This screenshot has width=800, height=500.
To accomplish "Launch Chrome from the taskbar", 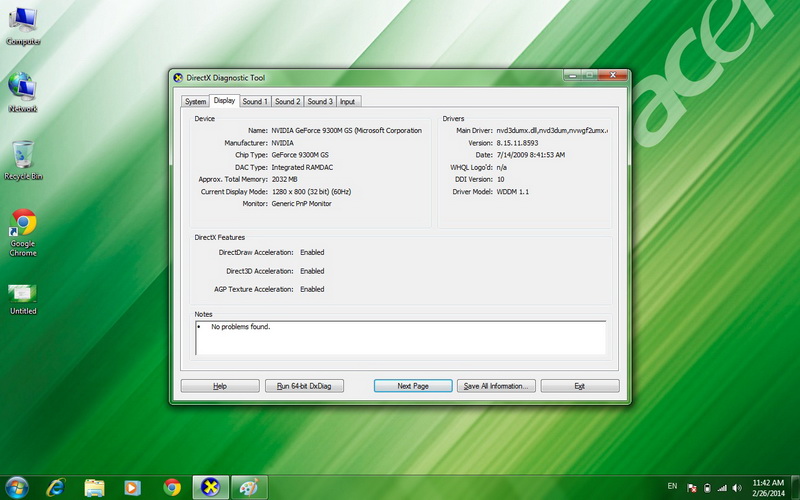I will pos(172,487).
